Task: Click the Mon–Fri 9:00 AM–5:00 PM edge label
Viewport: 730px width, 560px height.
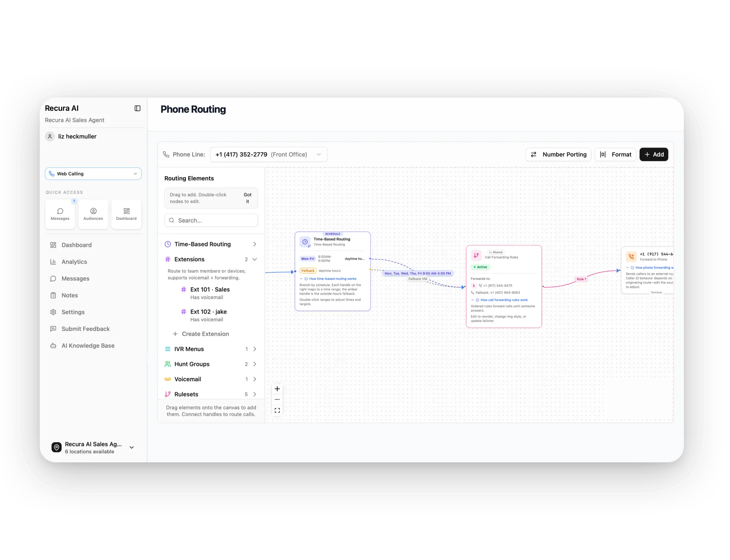Action: (x=418, y=273)
